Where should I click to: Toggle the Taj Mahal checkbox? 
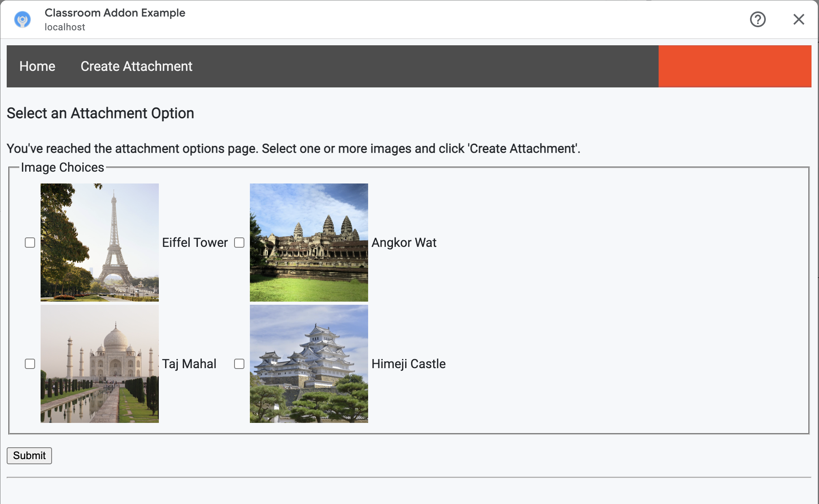[x=30, y=364]
